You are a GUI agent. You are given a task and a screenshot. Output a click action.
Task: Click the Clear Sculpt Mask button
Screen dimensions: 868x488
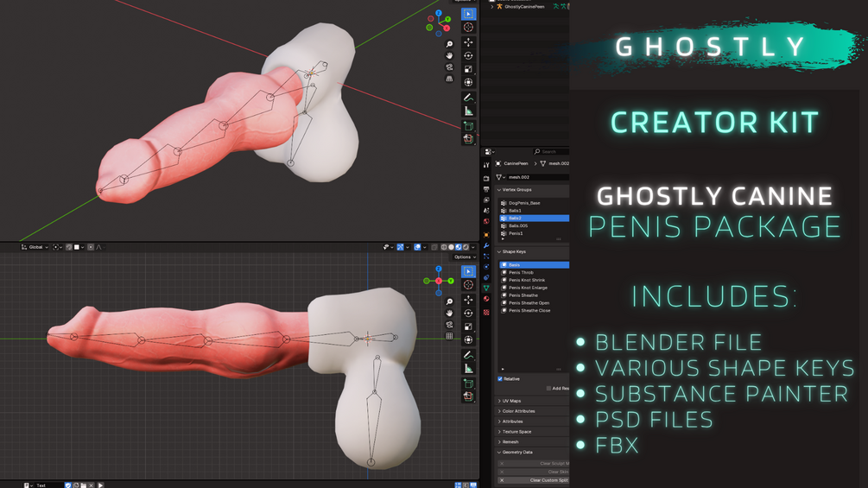click(x=533, y=464)
